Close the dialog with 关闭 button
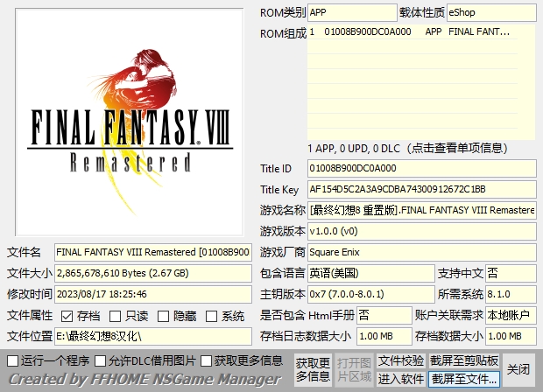The image size is (543, 392). coord(518,369)
